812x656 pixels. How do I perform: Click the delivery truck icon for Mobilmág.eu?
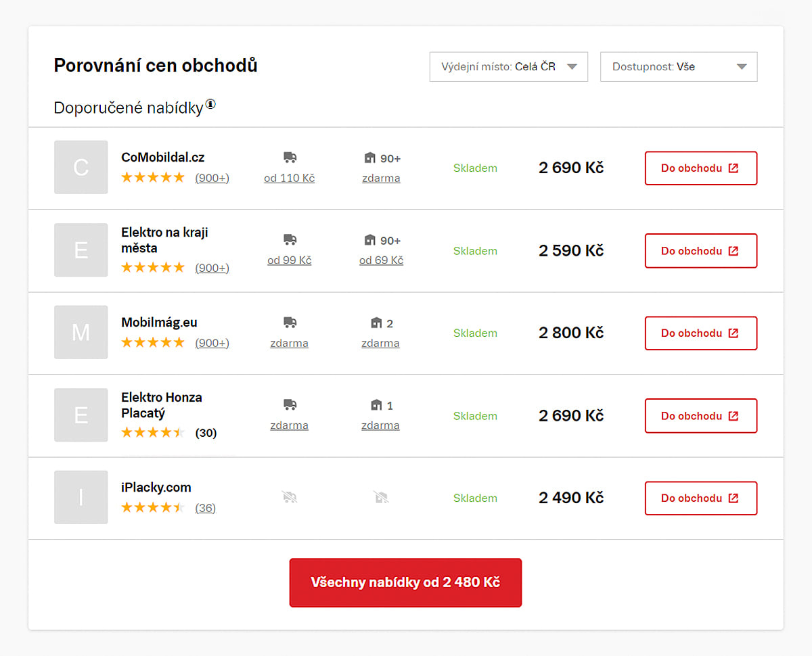(290, 323)
